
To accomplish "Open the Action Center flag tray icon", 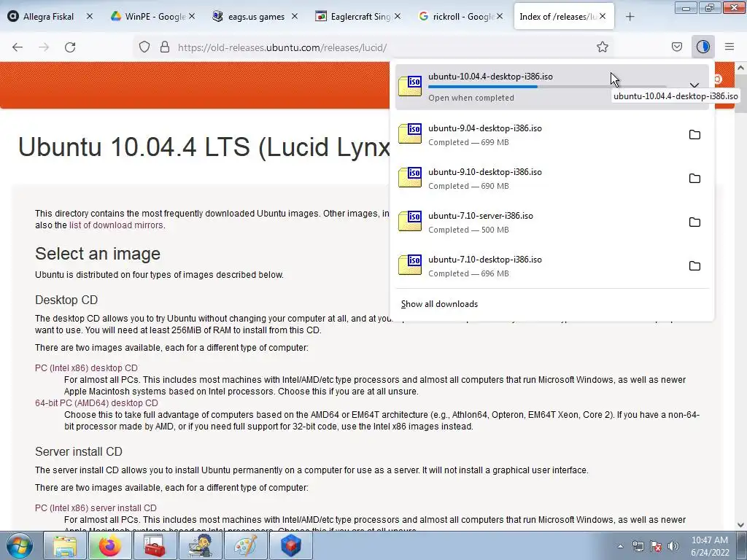I will click(x=656, y=546).
